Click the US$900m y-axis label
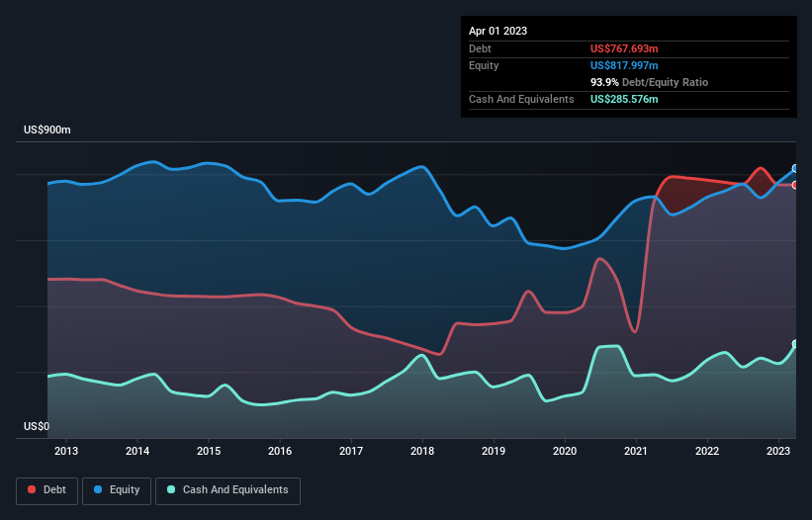Viewport: 812px width, 520px height. click(x=47, y=130)
